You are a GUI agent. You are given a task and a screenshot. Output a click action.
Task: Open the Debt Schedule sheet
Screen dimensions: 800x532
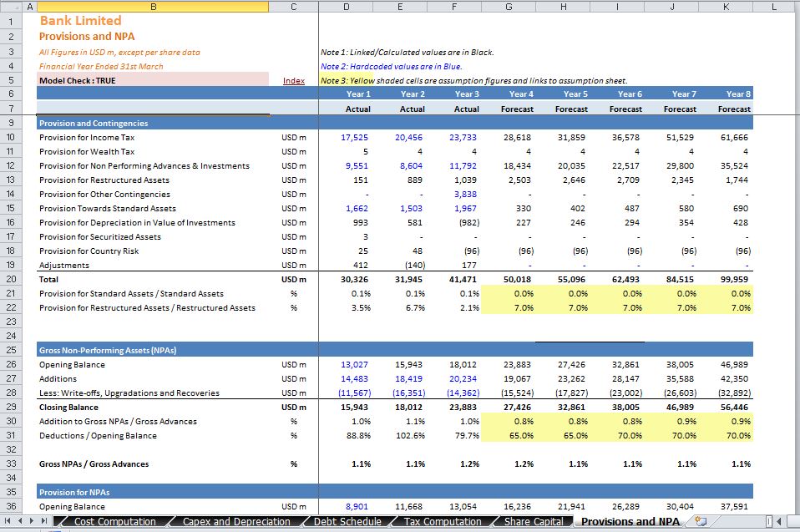pyautogui.click(x=347, y=521)
